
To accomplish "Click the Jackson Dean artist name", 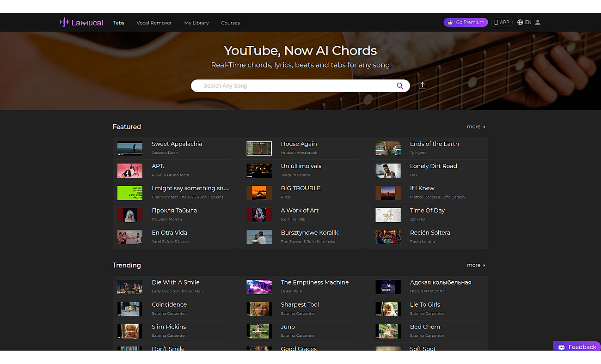I will (x=165, y=153).
